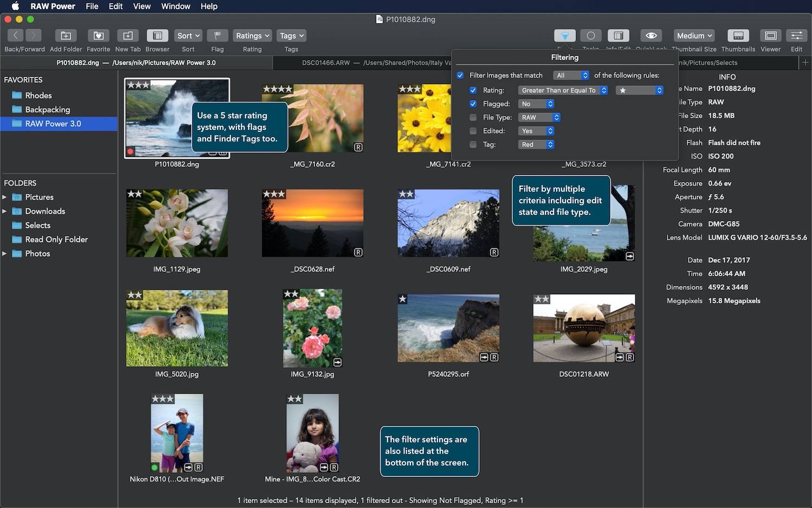
Task: Change Thumbnail Size from Medium
Action: pyautogui.click(x=694, y=35)
